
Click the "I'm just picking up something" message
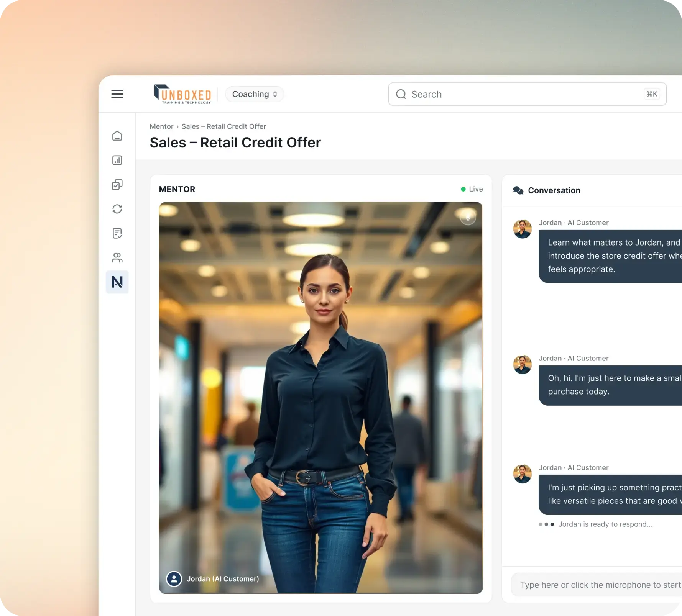click(610, 495)
